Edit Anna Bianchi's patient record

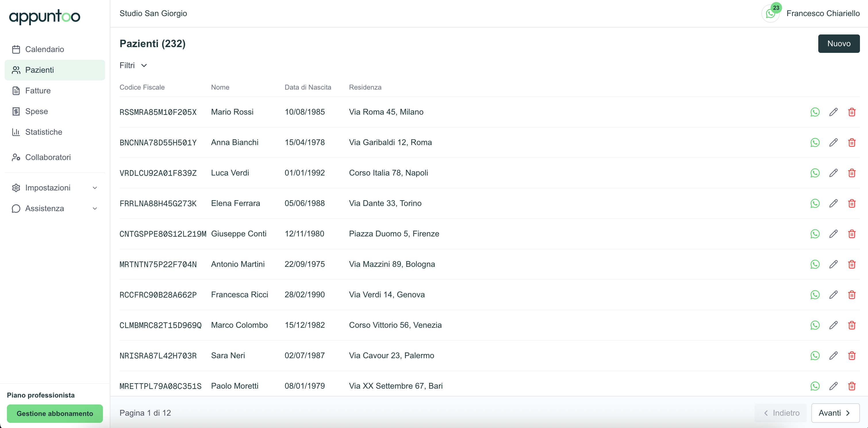pyautogui.click(x=833, y=142)
